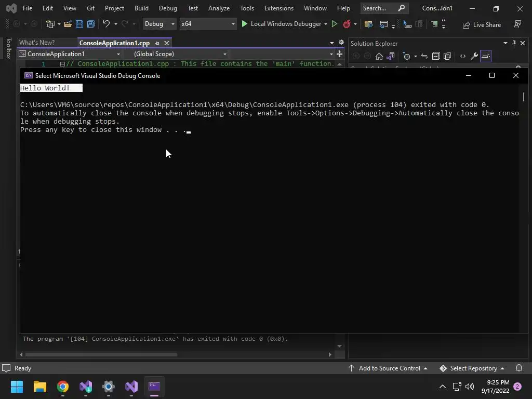
Task: Open the Toolbox side panel
Action: pos(8,48)
